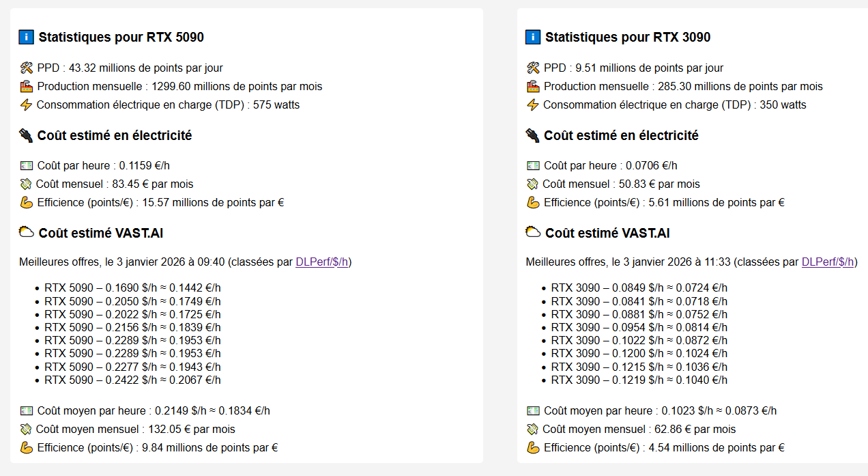Image resolution: width=868 pixels, height=476 pixels.
Task: Click the lightning icon for RTX 3090 power consumption
Action: (532, 104)
